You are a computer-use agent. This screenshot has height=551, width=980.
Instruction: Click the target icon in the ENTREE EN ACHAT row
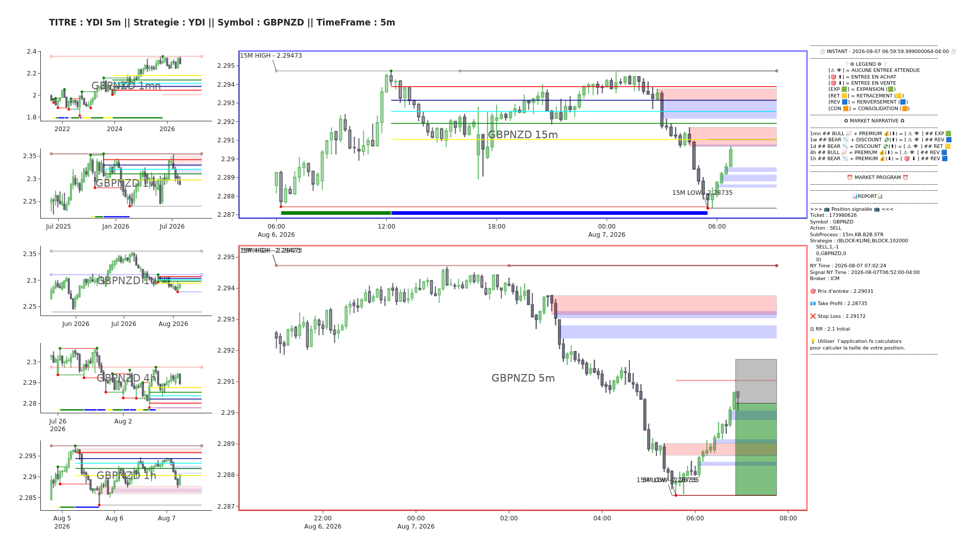833,77
